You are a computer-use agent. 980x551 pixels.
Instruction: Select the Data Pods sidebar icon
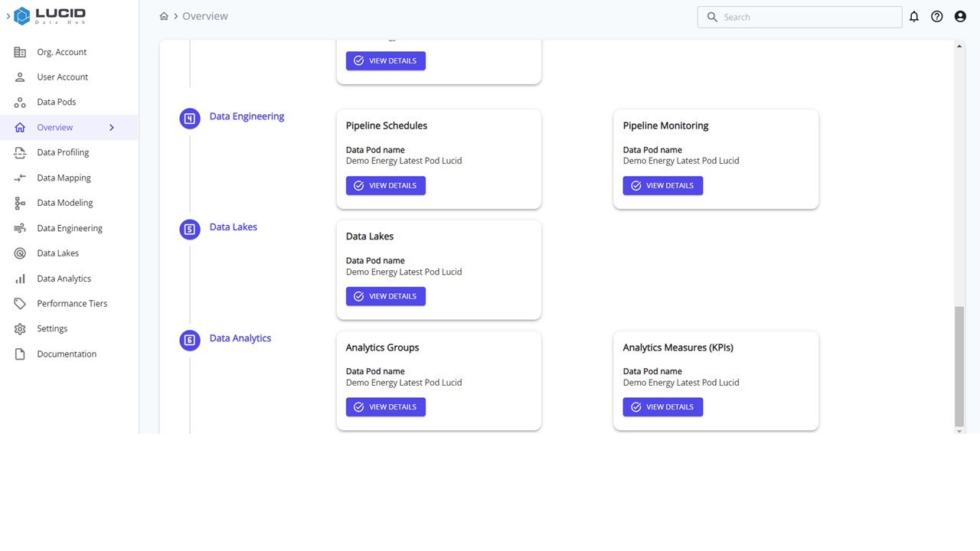click(x=21, y=103)
